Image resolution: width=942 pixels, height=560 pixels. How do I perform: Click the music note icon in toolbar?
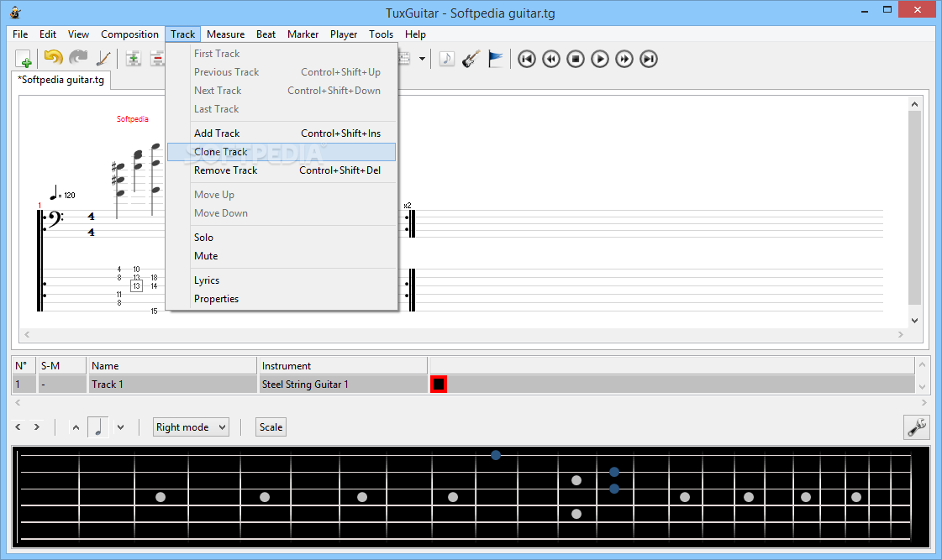point(447,59)
